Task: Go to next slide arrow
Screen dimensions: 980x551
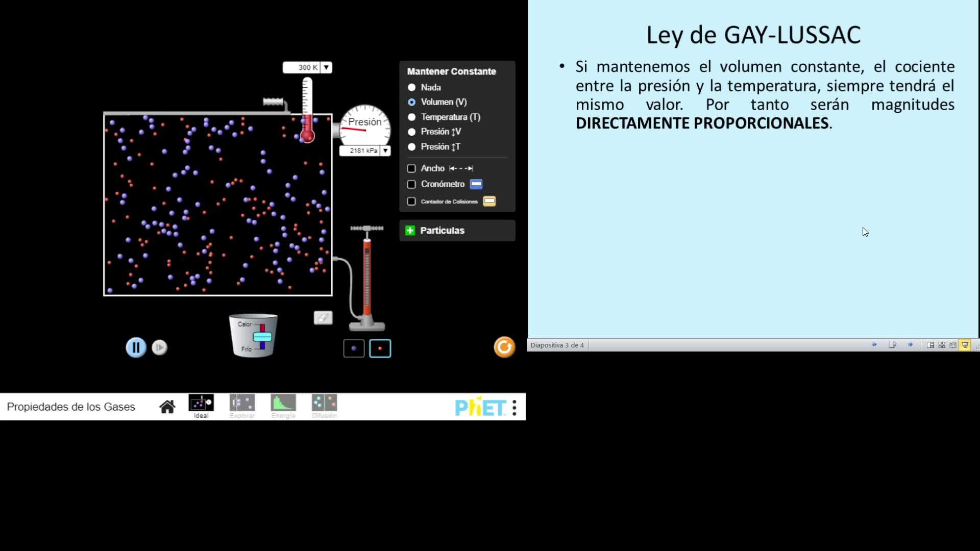Action: (x=910, y=345)
